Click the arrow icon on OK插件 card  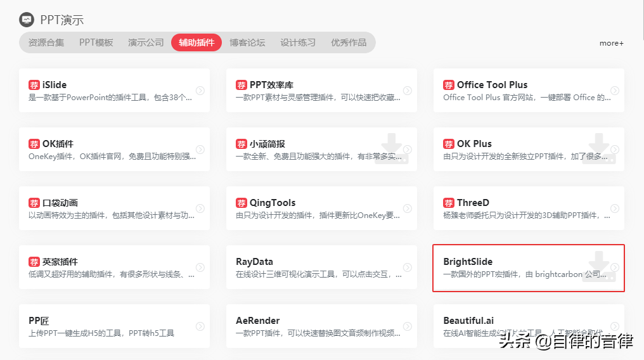coord(200,150)
